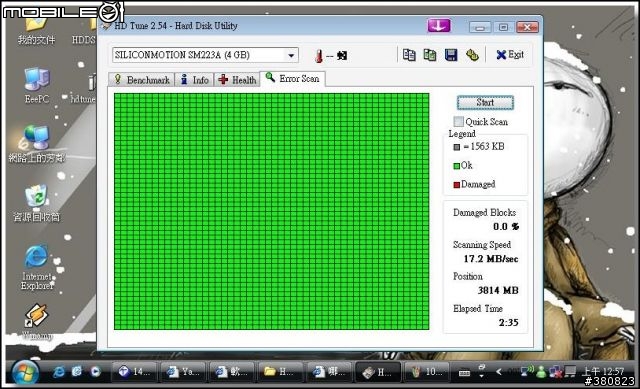Viewport: 640px width, 389px height.
Task: Click the first copy-to-clipboard toolbar icon
Action: pos(409,55)
